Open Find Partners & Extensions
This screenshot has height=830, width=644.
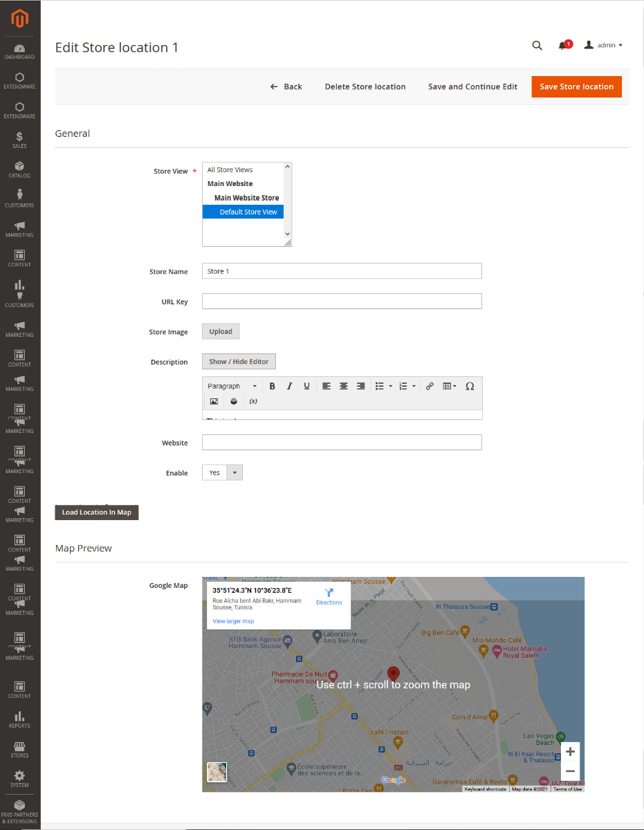(19, 811)
